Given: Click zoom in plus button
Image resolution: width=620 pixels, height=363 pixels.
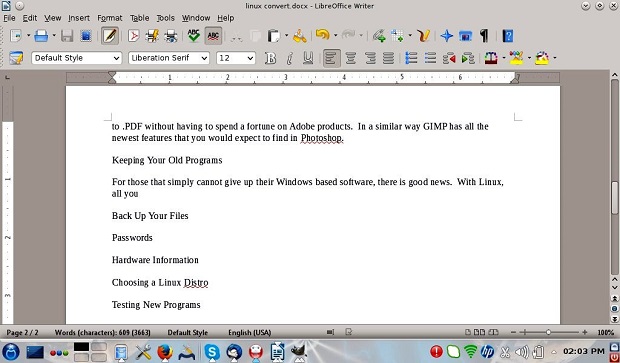Looking at the screenshot, I should coord(584,333).
